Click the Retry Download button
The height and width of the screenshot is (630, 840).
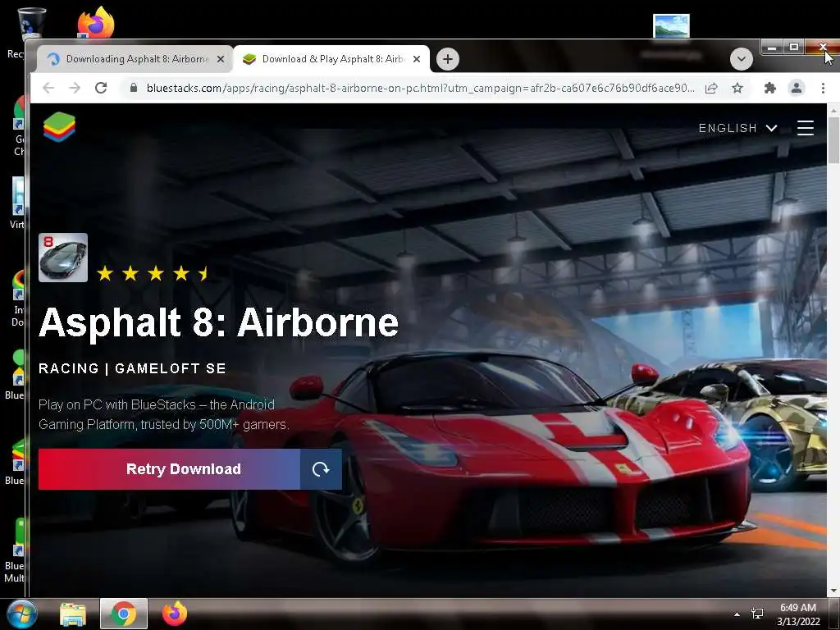coord(169,469)
